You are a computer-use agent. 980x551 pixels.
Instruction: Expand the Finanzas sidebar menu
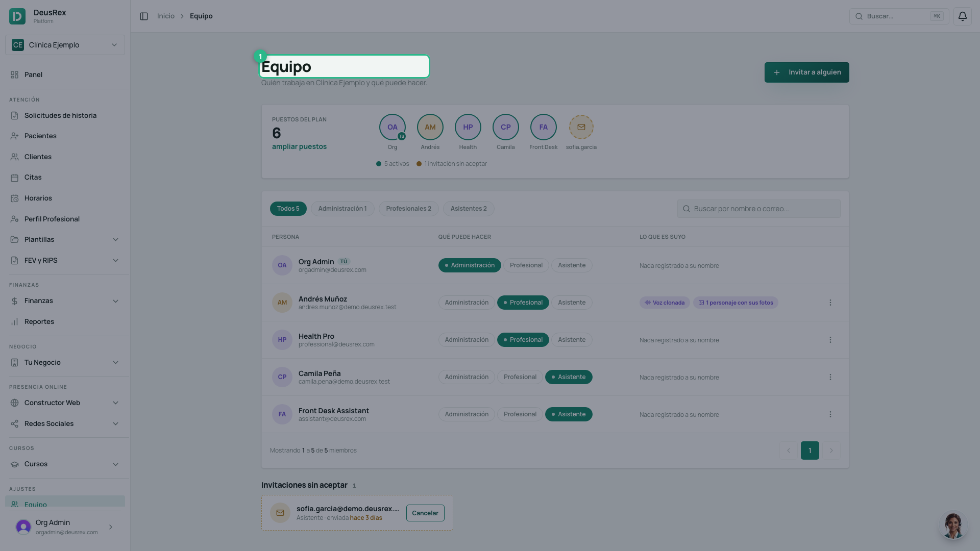tap(65, 300)
